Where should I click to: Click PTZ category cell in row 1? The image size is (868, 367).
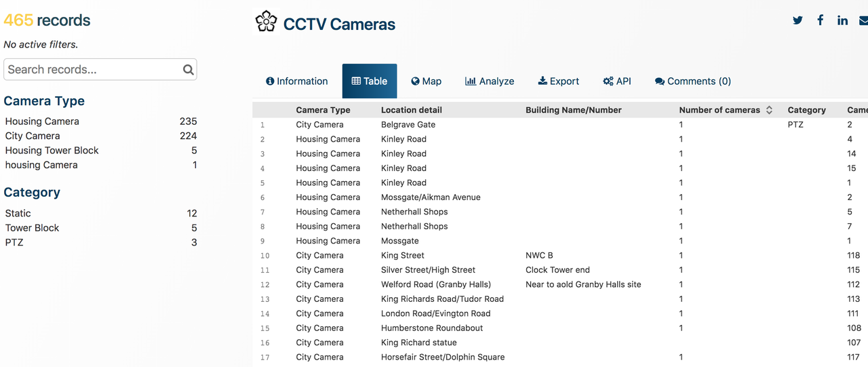(x=795, y=125)
